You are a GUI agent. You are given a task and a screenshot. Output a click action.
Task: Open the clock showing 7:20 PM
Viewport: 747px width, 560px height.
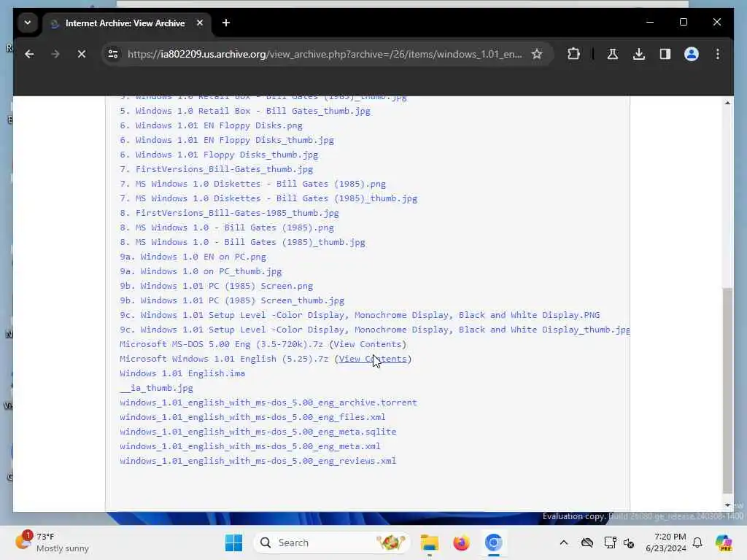[665, 542]
